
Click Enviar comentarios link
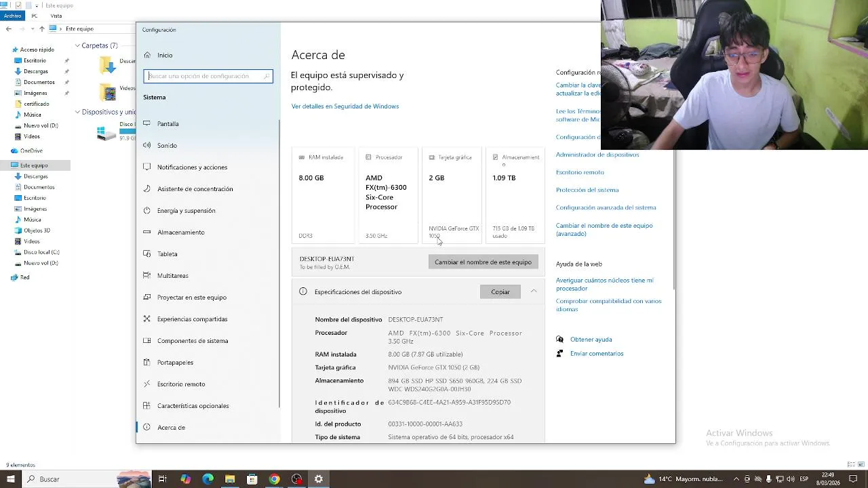click(597, 354)
